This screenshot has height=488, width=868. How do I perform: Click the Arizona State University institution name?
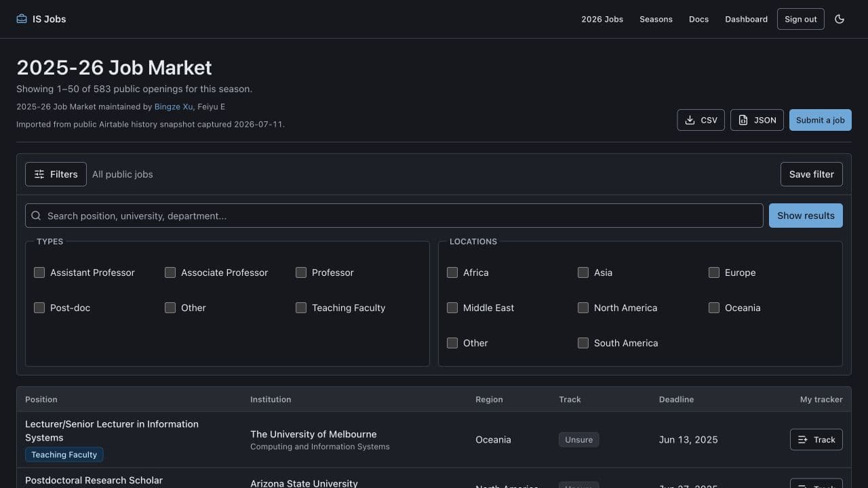pos(304,483)
